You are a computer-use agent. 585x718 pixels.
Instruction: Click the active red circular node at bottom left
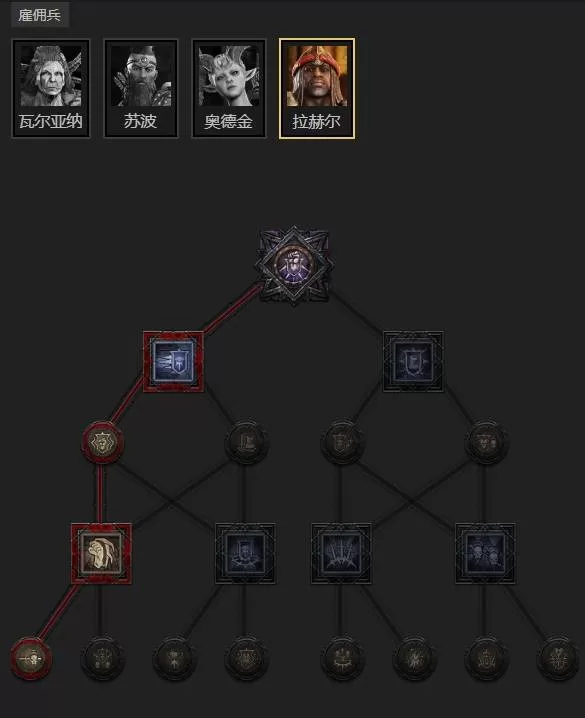[x=31, y=658]
